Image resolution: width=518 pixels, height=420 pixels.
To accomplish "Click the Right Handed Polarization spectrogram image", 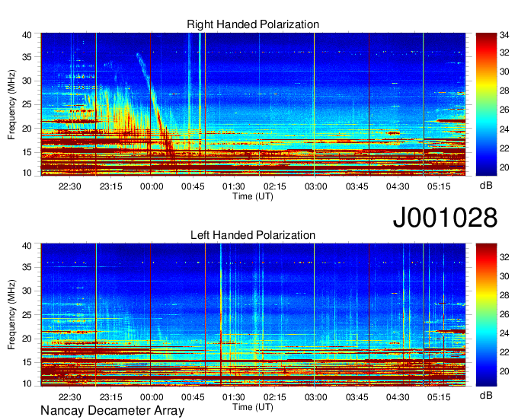I will coord(253,104).
